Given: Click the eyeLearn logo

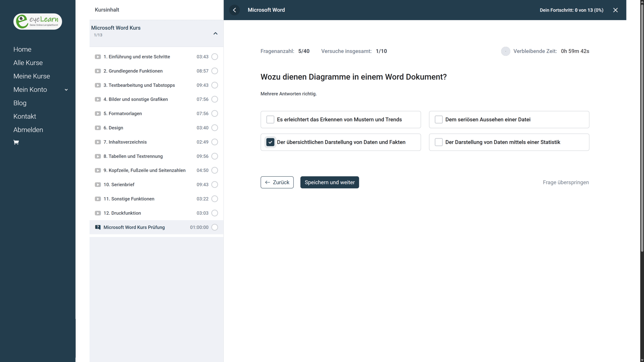Looking at the screenshot, I should point(38,22).
